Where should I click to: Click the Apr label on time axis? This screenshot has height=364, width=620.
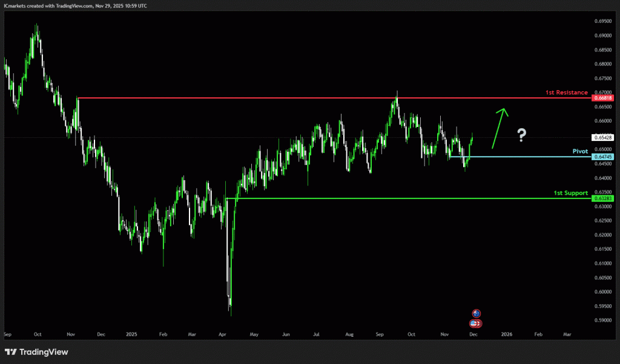coord(223,334)
